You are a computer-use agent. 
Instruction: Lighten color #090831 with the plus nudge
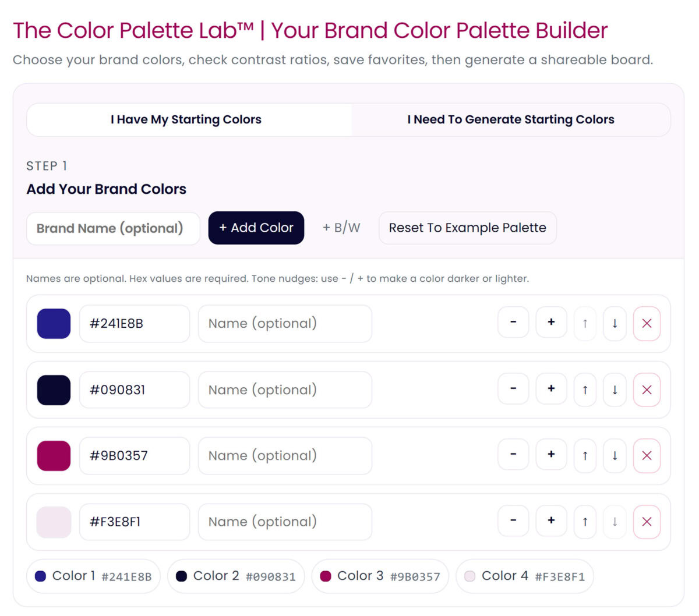(550, 389)
